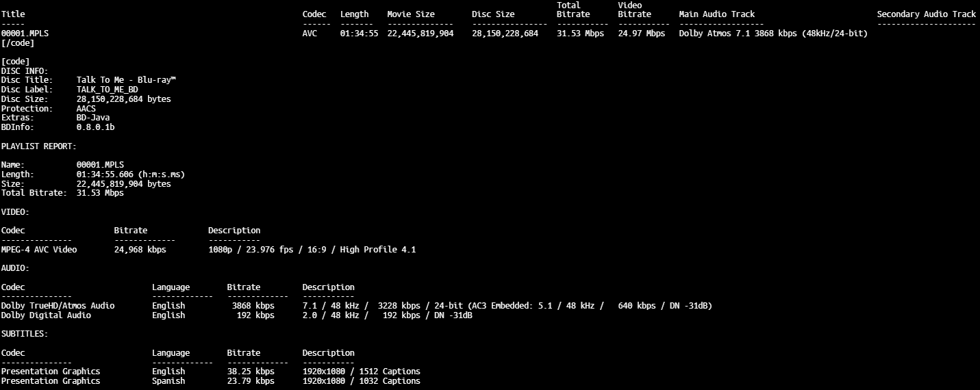Click the 1080p / 23.976 fps video description
Image resolution: width=980 pixels, height=390 pixels.
pos(312,250)
